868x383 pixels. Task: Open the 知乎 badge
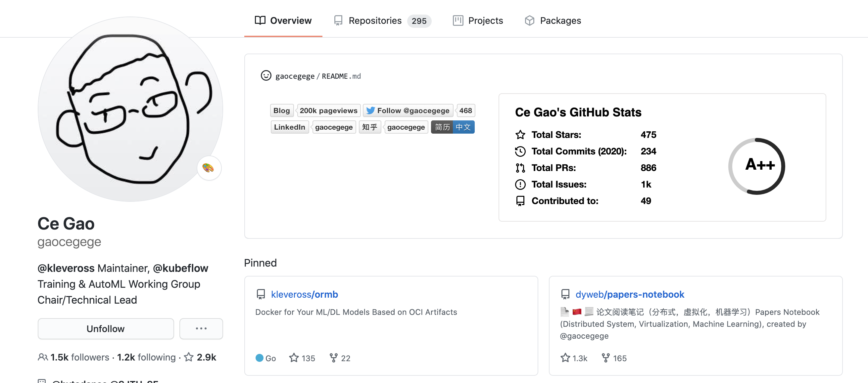pos(370,127)
